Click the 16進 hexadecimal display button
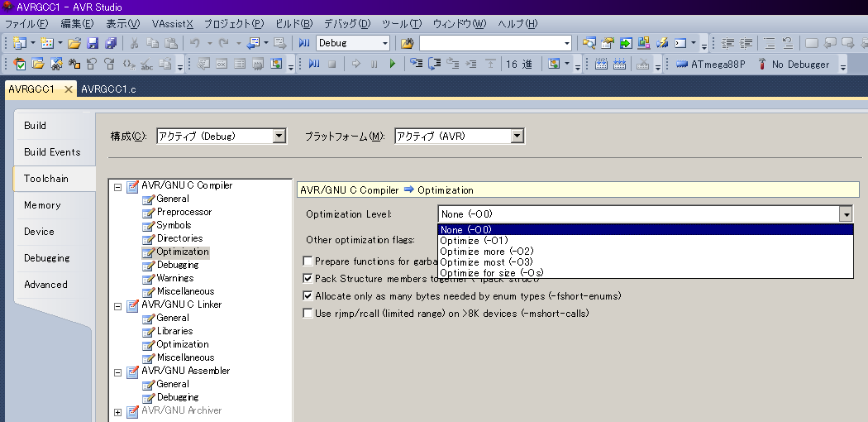The height and width of the screenshot is (422, 868). pyautogui.click(x=519, y=65)
